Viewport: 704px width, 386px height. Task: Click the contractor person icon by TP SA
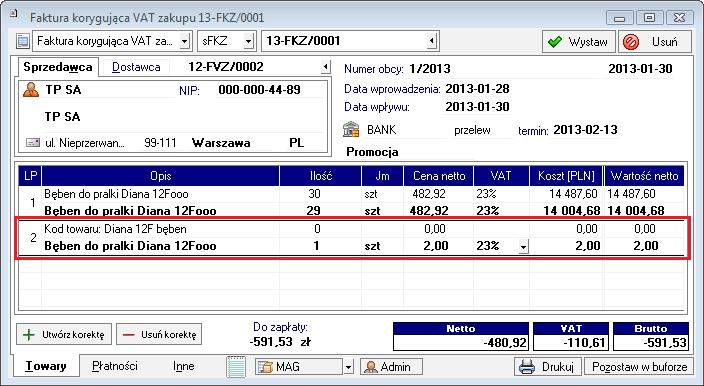click(31, 90)
